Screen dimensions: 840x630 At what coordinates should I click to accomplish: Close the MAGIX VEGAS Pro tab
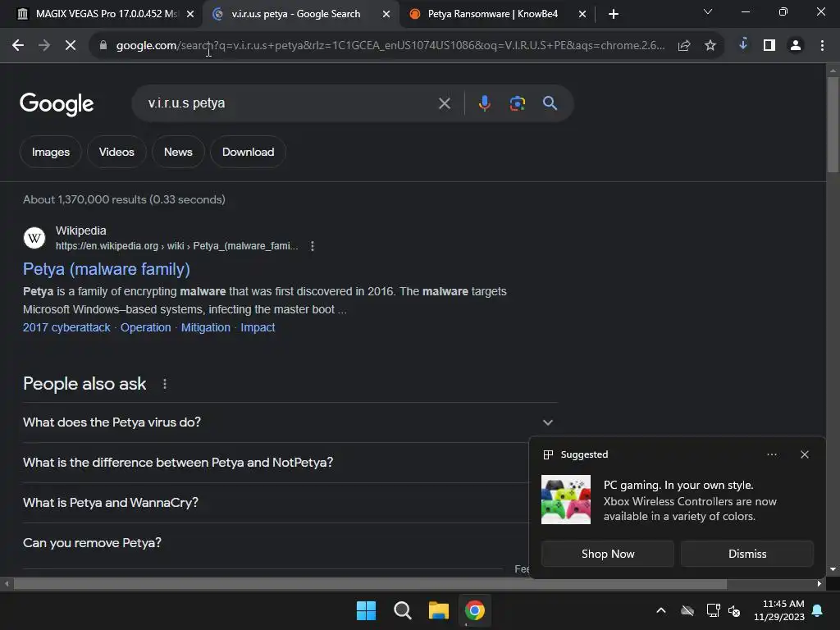pos(190,14)
